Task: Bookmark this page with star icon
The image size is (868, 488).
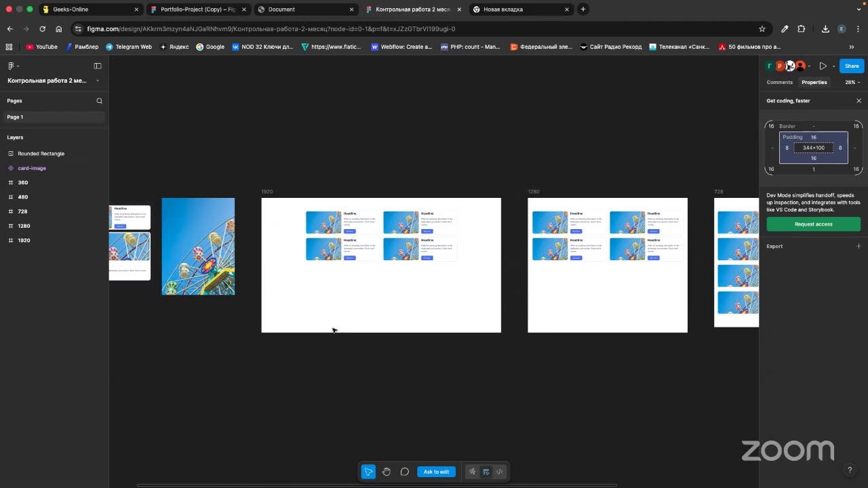Action: click(x=762, y=29)
